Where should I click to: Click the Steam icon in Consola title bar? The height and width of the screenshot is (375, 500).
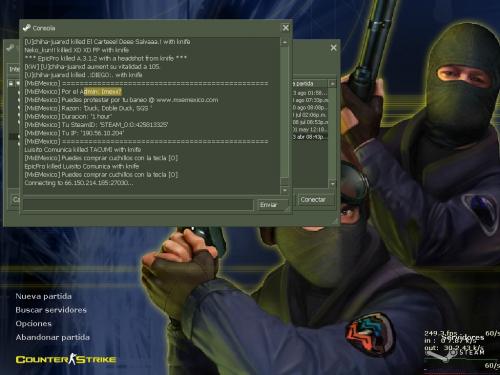(x=27, y=28)
